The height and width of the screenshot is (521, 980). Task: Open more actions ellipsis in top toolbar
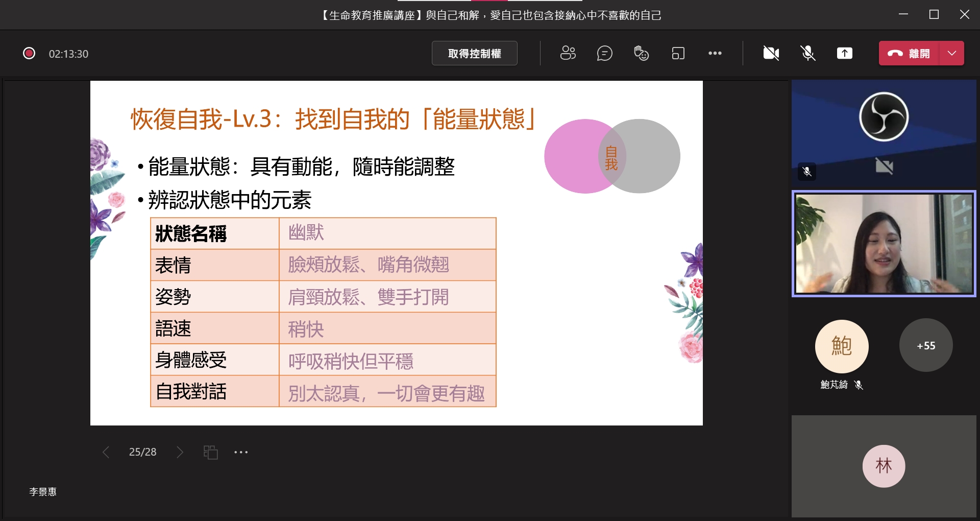(x=715, y=53)
